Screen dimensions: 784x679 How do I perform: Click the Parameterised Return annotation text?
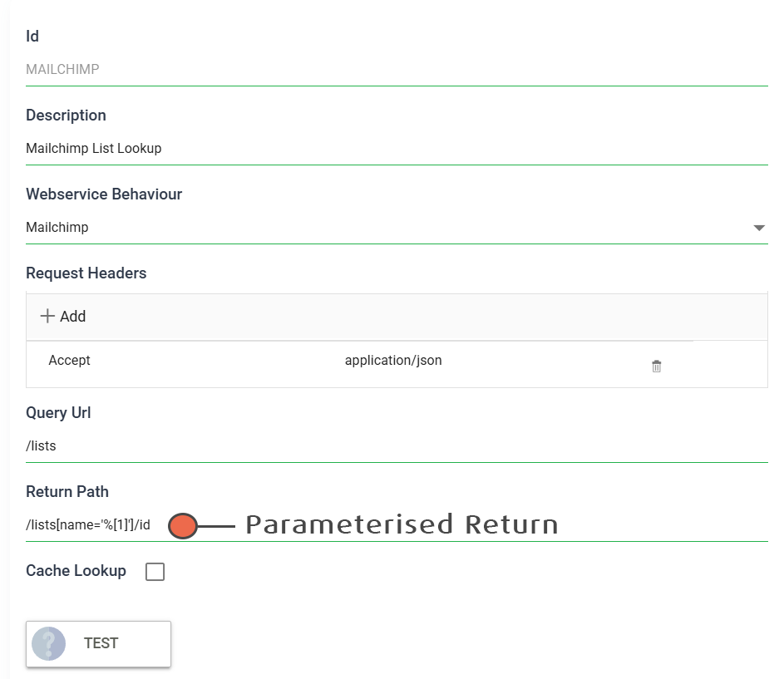[402, 524]
